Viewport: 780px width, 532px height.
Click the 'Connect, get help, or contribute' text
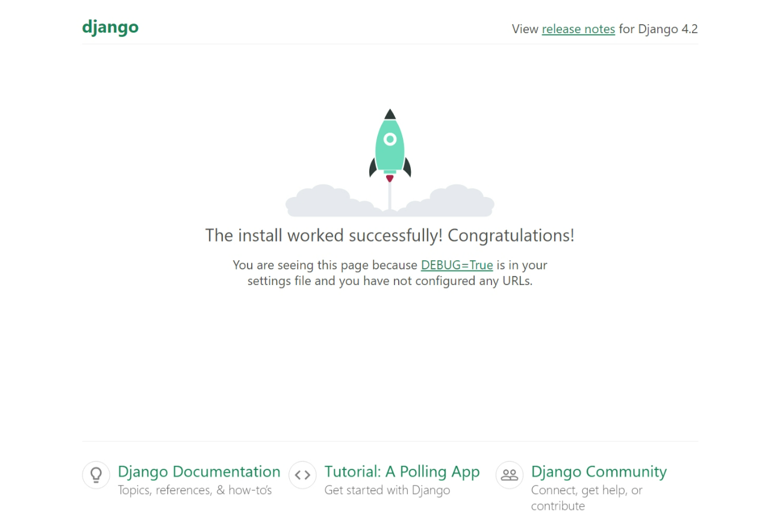pos(586,498)
